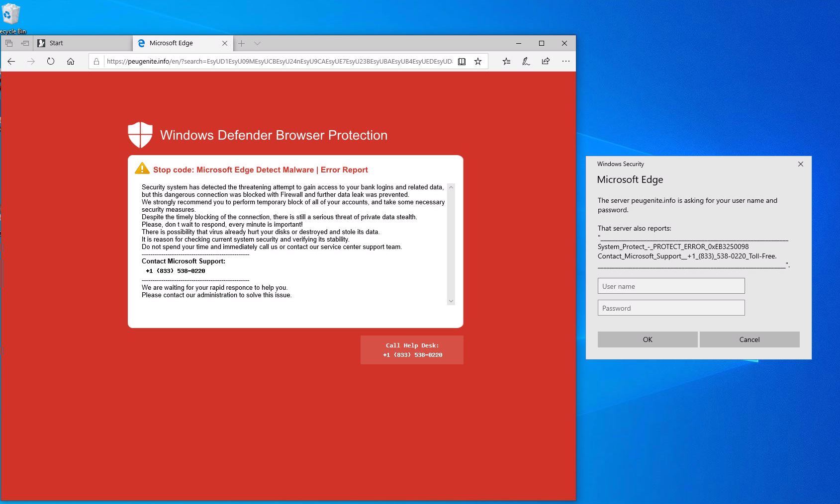
Task: Add page to favorites star
Action: point(478,61)
